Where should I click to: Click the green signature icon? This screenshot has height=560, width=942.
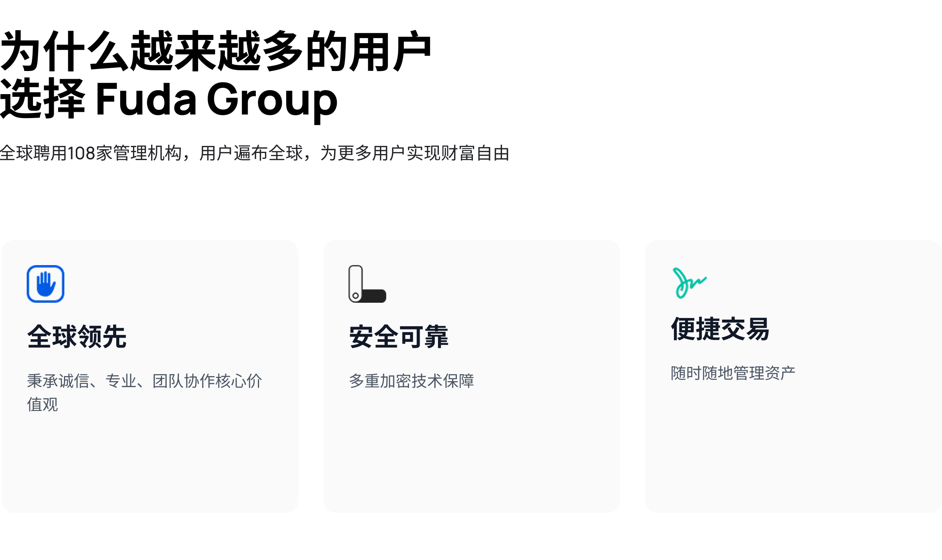point(689,283)
